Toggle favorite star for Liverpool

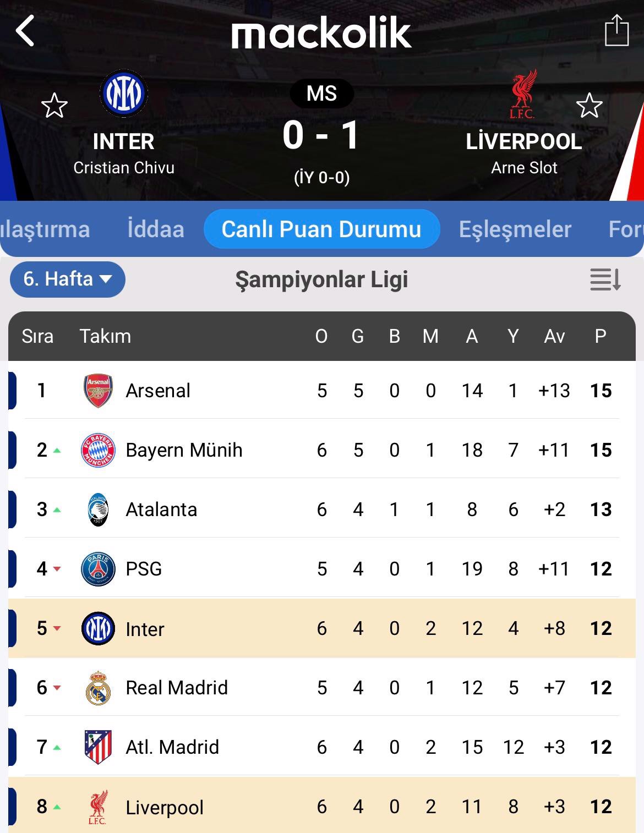point(589,106)
